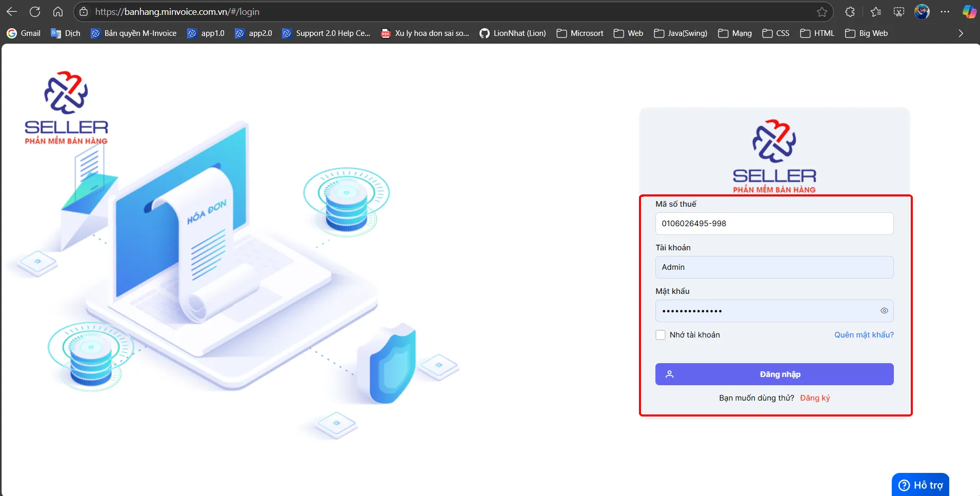Expand the Mang bookmarks folder
The height and width of the screenshot is (496, 980).
(x=735, y=33)
